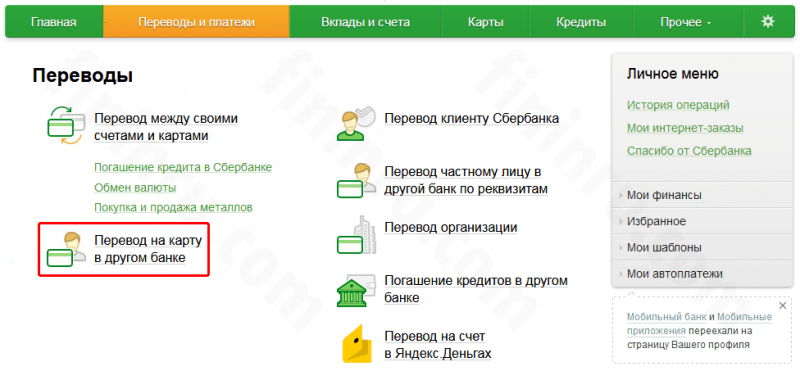This screenshot has width=800, height=371.
Task: Open Обмен валюты link
Action: click(135, 188)
